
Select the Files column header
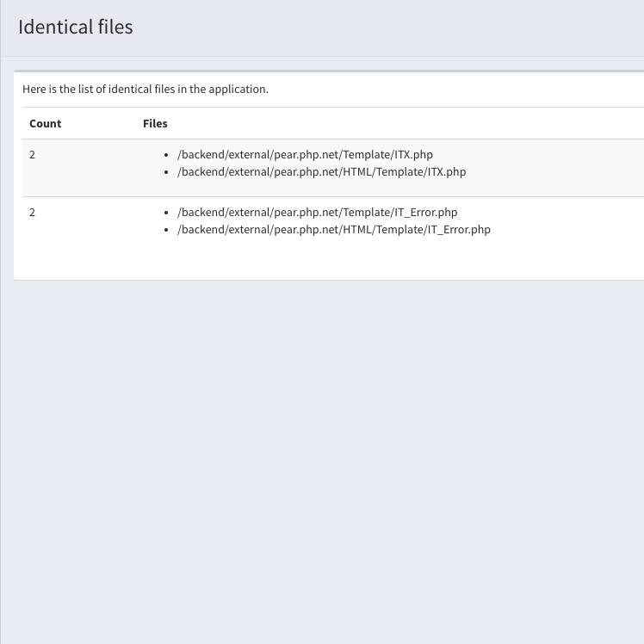click(x=155, y=124)
